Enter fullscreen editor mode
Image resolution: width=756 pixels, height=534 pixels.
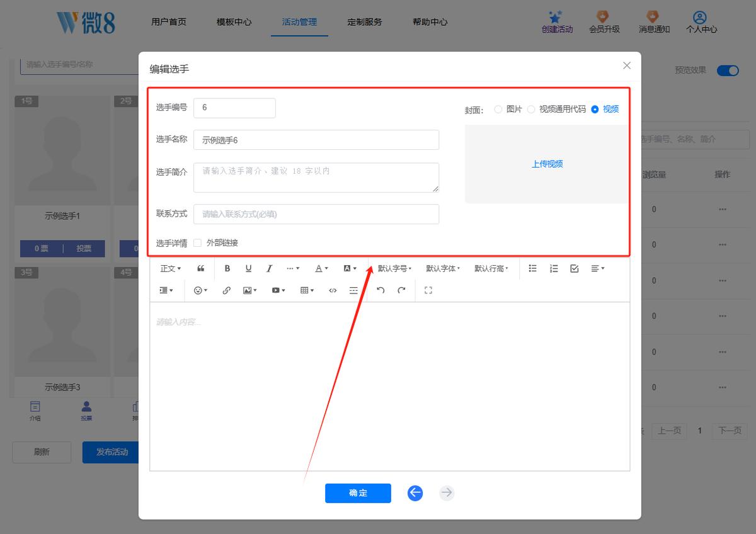pyautogui.click(x=428, y=290)
